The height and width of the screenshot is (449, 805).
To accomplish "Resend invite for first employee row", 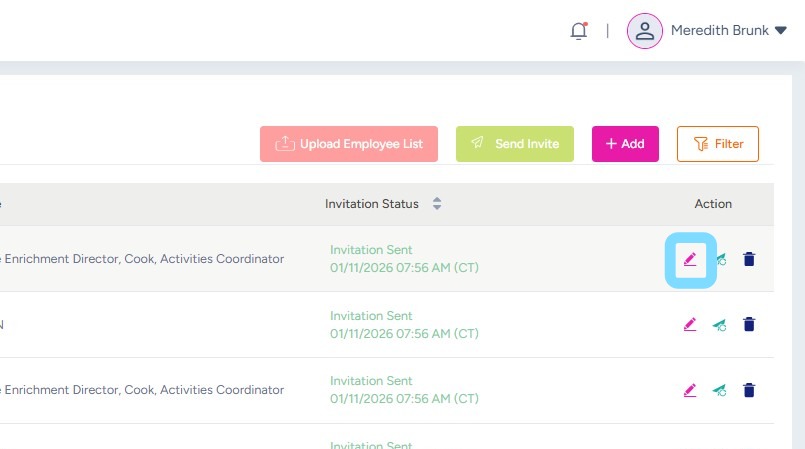I will click(719, 260).
